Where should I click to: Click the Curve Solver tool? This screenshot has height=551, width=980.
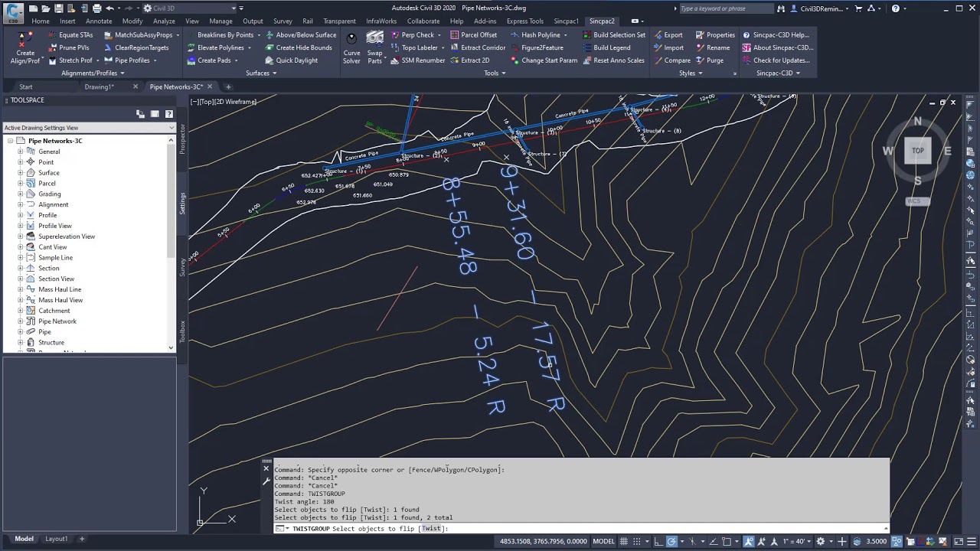click(351, 48)
